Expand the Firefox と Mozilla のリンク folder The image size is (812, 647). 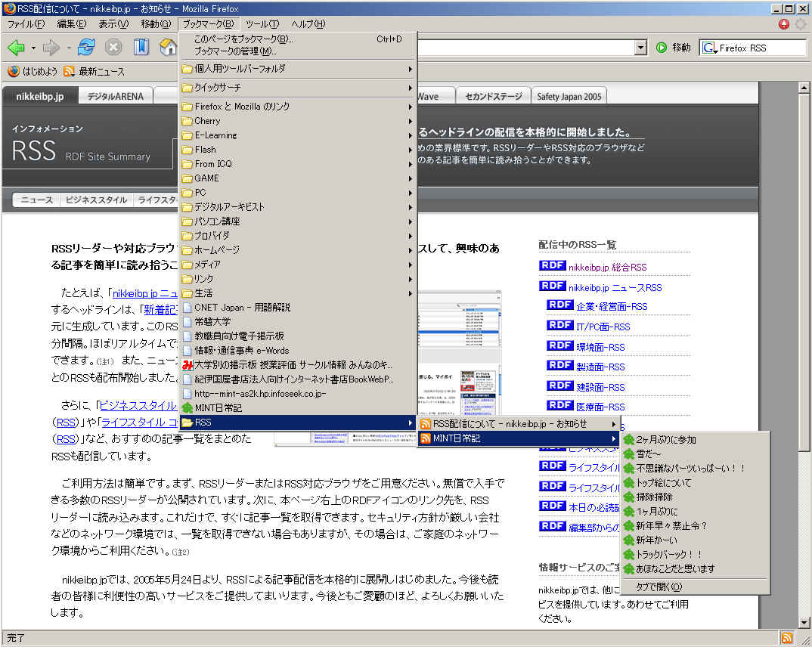(x=298, y=106)
